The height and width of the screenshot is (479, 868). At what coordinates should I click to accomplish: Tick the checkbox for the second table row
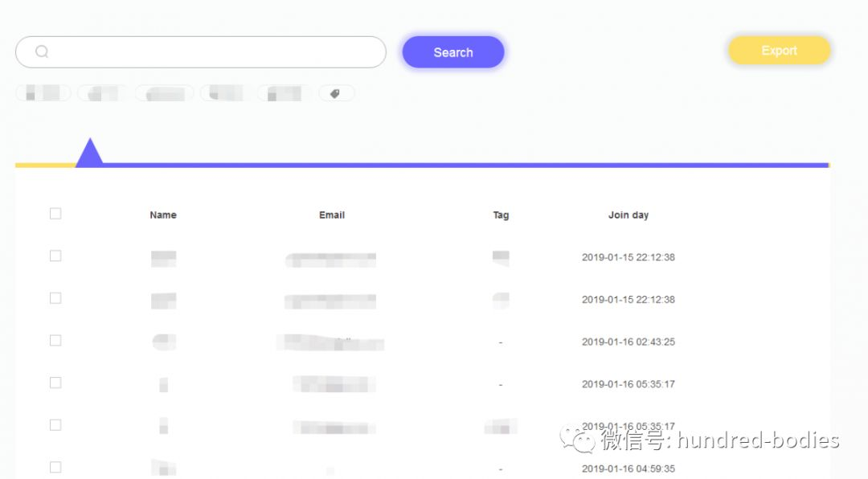[55, 298]
